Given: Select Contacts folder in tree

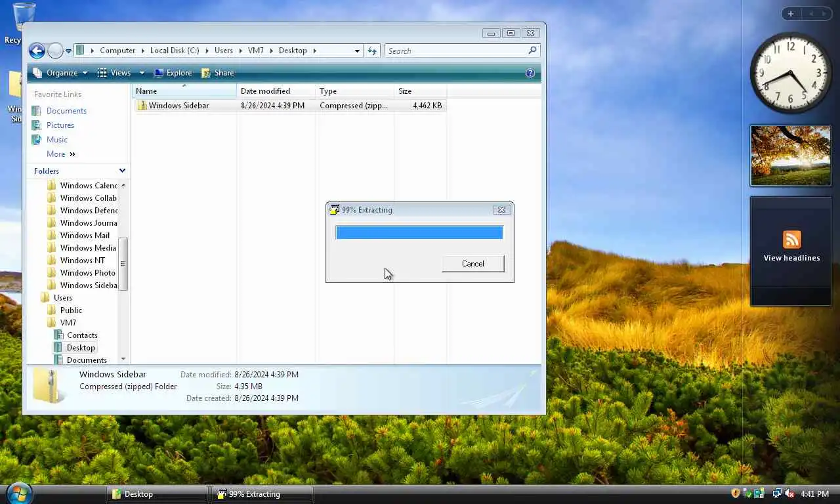Looking at the screenshot, I should [x=82, y=335].
